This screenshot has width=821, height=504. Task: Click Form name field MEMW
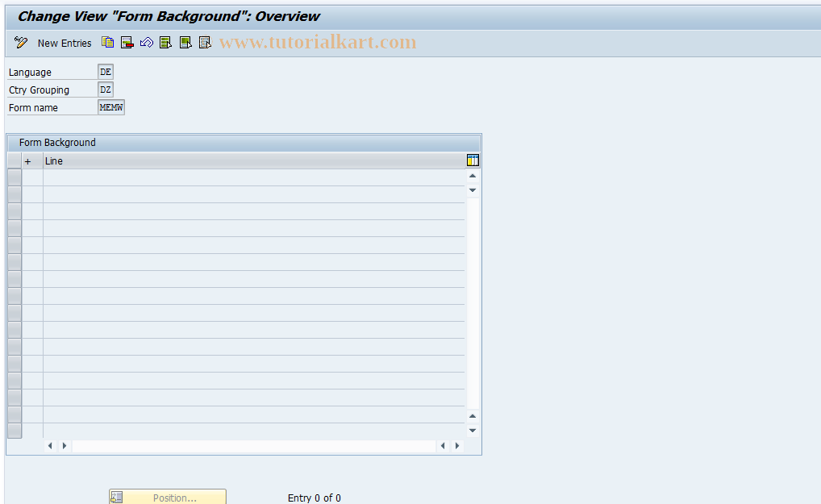point(111,107)
